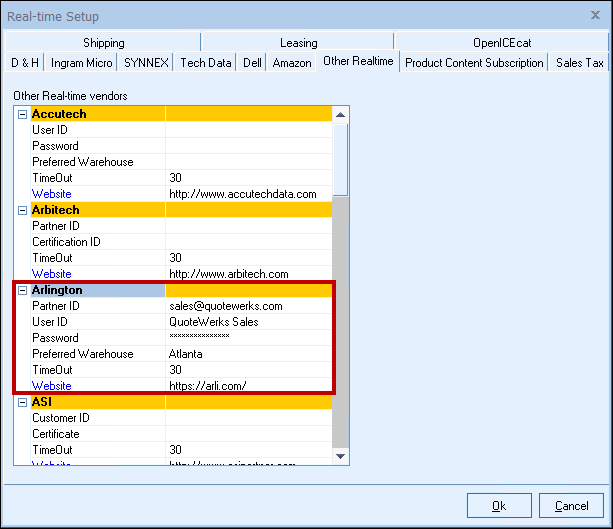Click the Arbitech TimeOut value 30
The height and width of the screenshot is (529, 613).
tap(249, 258)
